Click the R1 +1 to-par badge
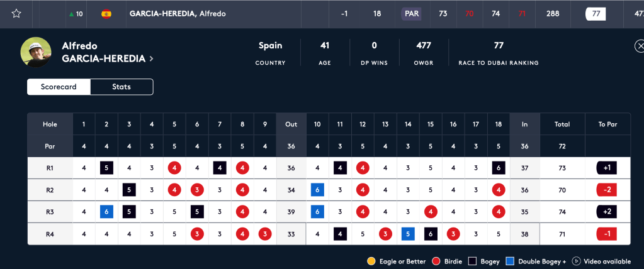644x269 pixels. pyautogui.click(x=607, y=168)
